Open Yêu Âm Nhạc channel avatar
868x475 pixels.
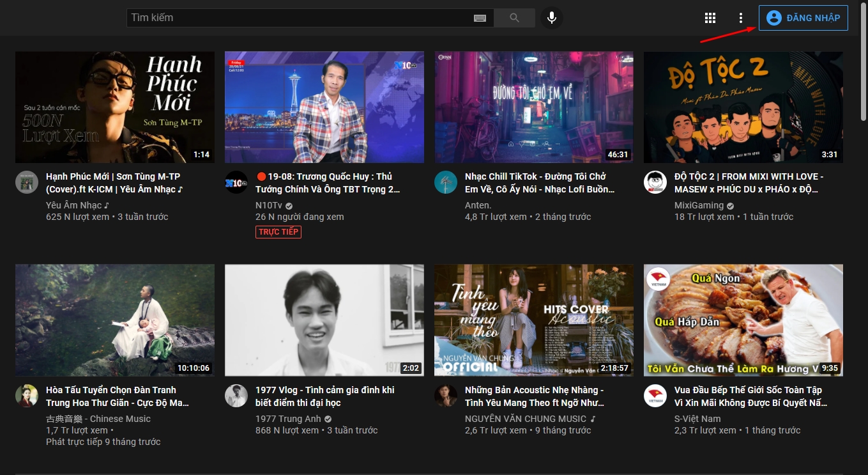(x=27, y=182)
